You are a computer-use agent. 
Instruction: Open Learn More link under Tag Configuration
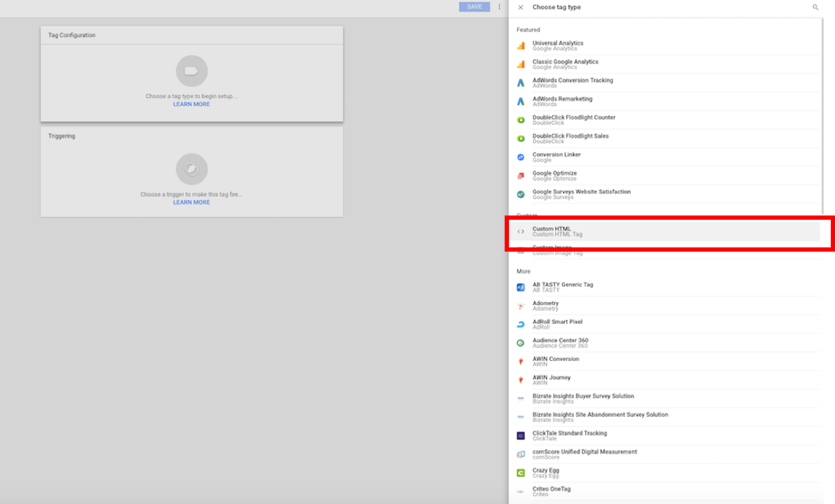191,104
